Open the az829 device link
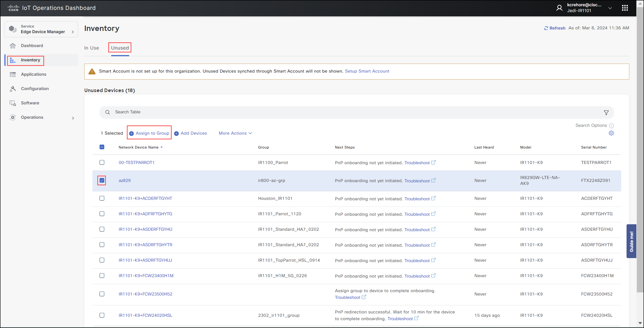Image resolution: width=644 pixels, height=328 pixels. pos(124,180)
